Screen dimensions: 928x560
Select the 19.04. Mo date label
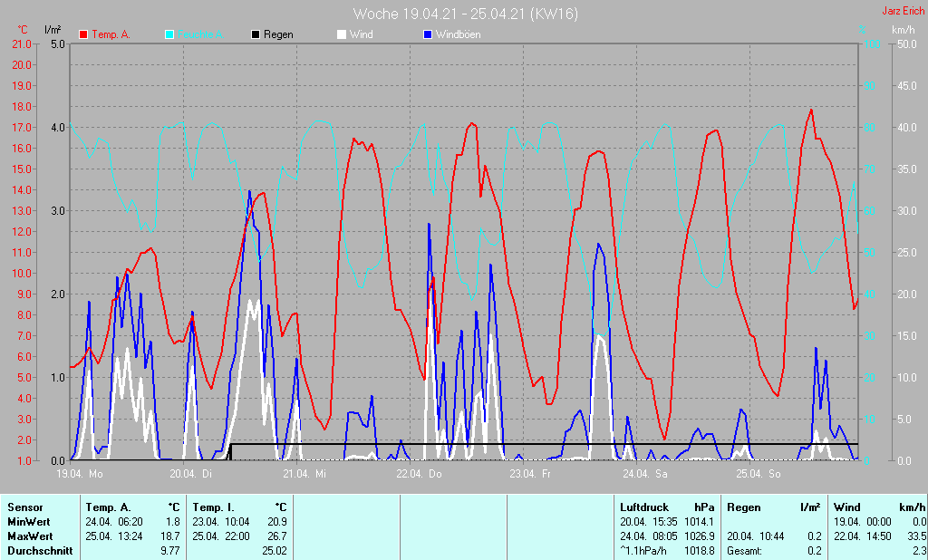[80, 474]
